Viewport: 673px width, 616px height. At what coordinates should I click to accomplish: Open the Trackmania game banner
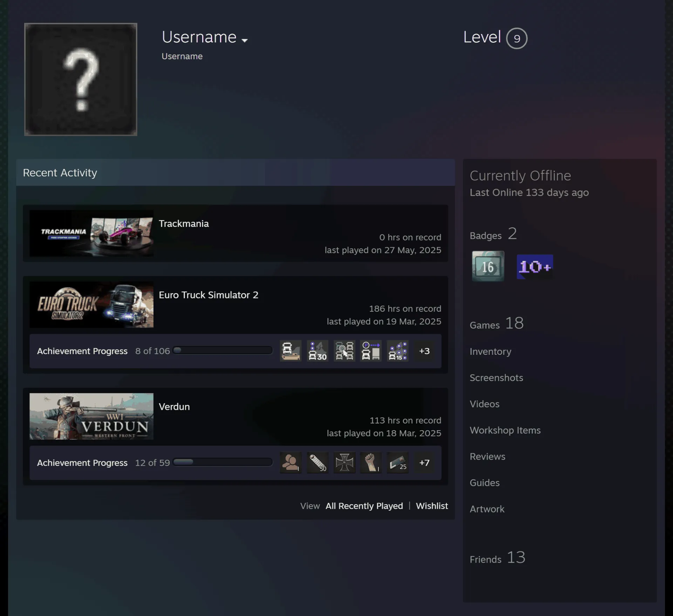(91, 233)
